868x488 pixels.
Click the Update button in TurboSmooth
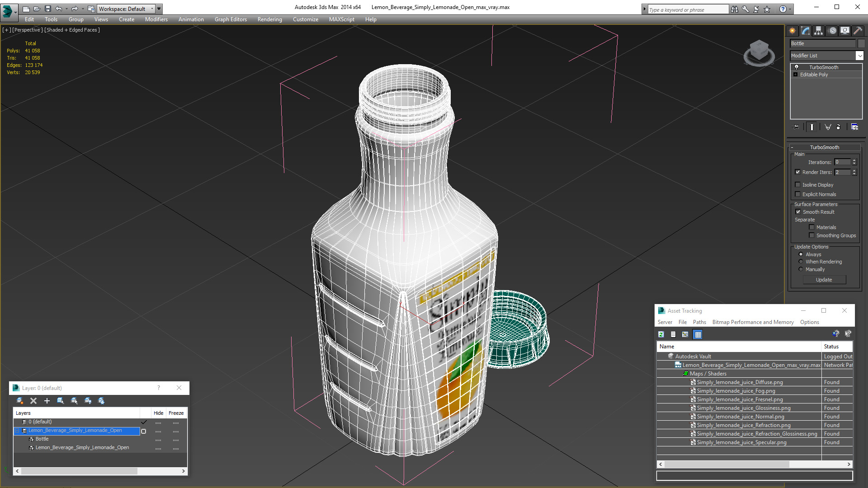[824, 280]
